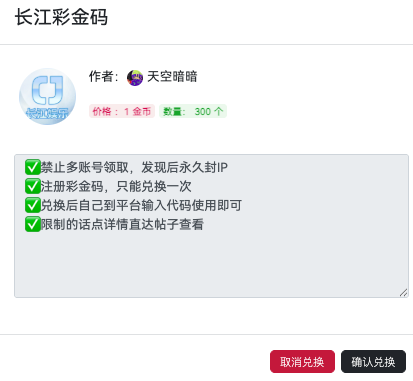Click inside the description text area's empty space
The height and width of the screenshot is (381, 413).
(211, 263)
